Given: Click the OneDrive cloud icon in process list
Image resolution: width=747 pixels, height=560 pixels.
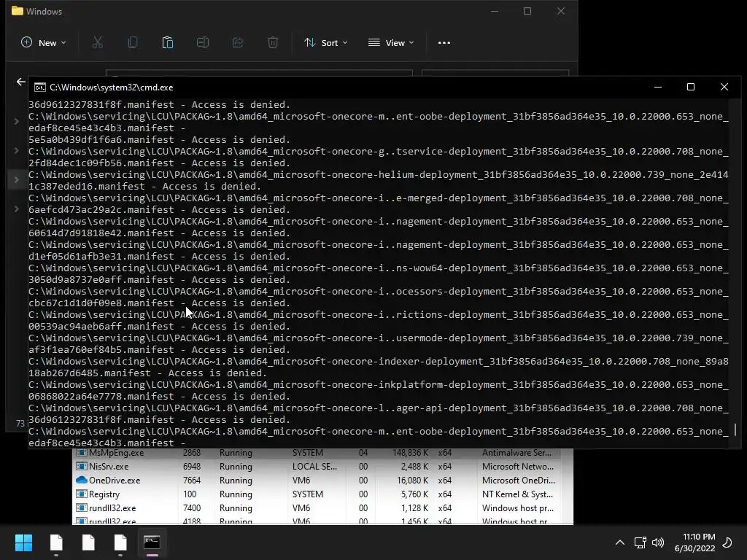Looking at the screenshot, I should click(82, 480).
